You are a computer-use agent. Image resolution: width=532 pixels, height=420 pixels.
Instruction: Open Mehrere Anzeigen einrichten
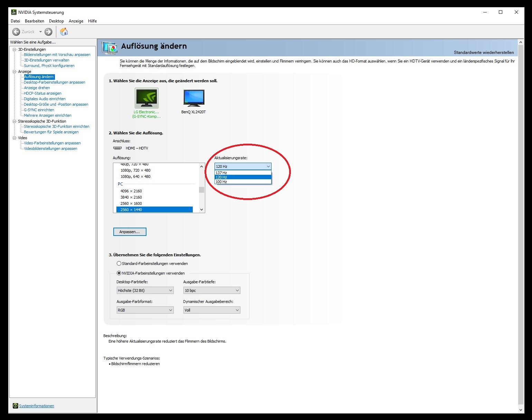click(x=48, y=115)
